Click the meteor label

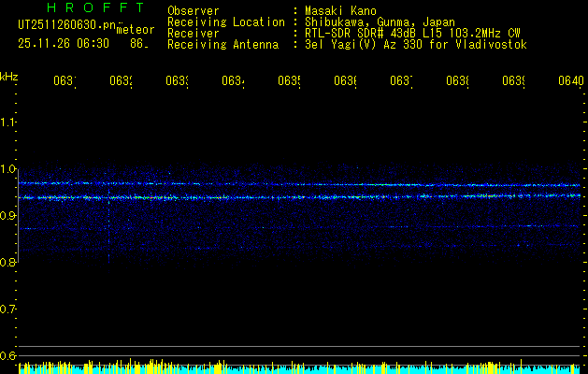136,30
